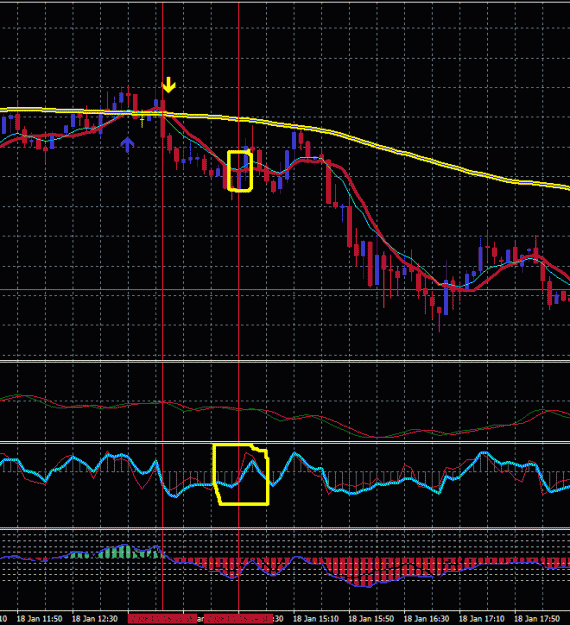
Task: Click the '18 Jan 15:50' time label
Action: click(x=371, y=619)
